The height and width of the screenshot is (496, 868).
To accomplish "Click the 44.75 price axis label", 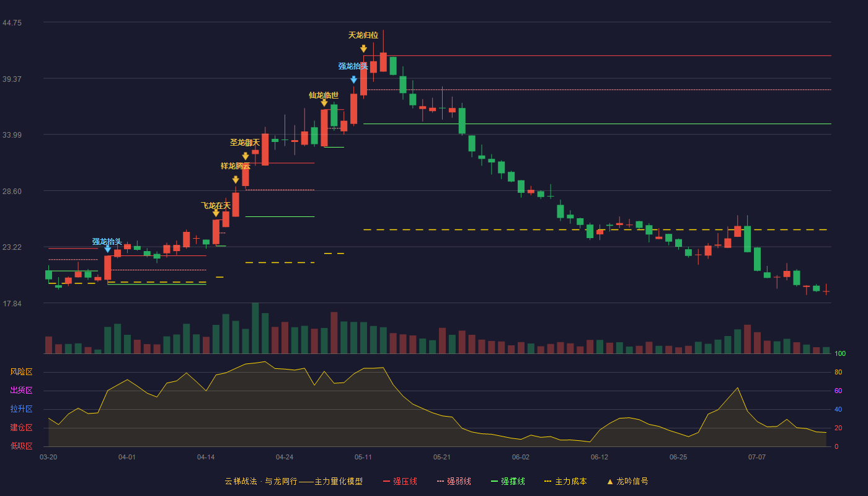I will (x=12, y=23).
